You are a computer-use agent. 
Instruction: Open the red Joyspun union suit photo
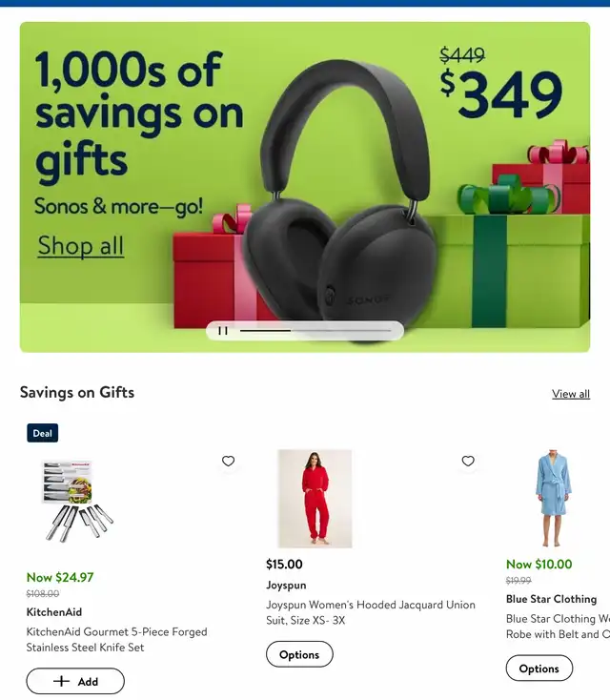(x=315, y=499)
